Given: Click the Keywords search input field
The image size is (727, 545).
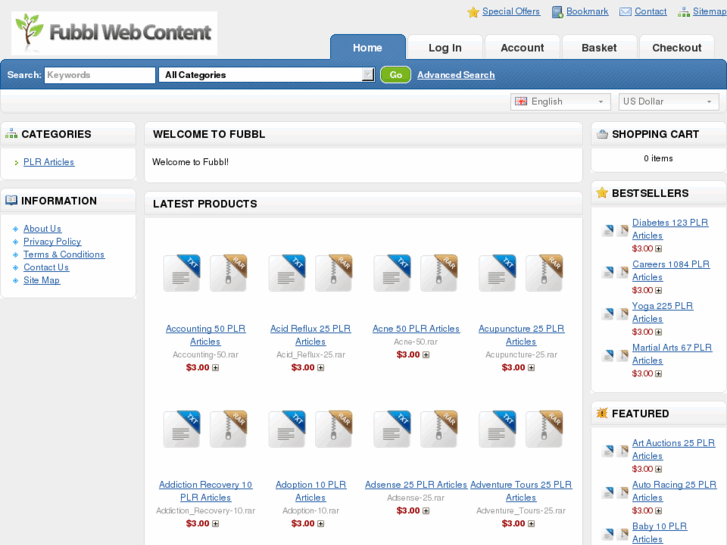Looking at the screenshot, I should (100, 75).
